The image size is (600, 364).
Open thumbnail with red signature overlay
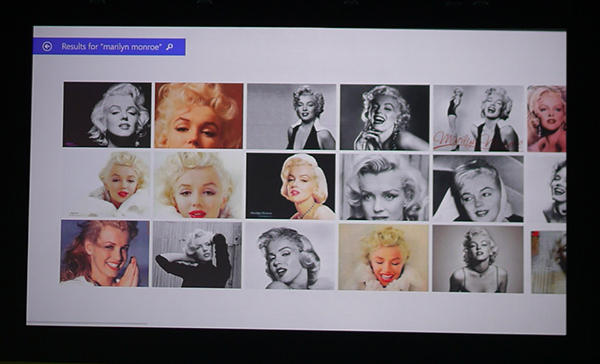tap(478, 118)
